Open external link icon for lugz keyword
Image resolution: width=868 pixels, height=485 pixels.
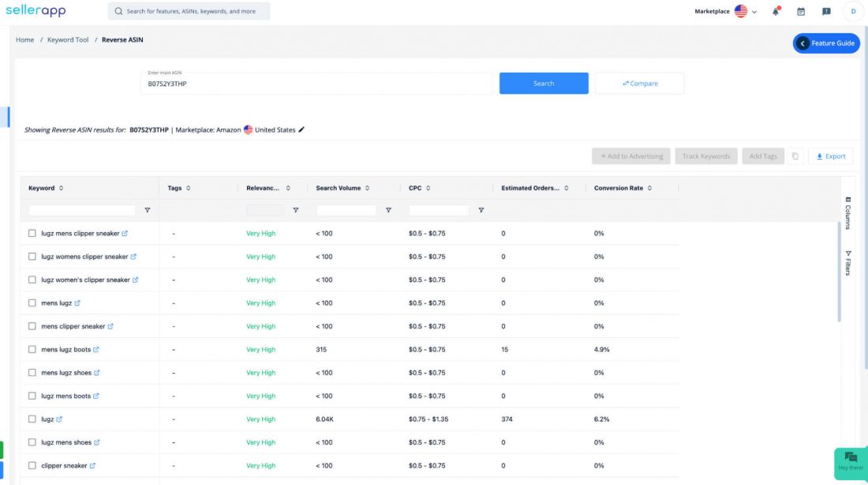tap(59, 419)
